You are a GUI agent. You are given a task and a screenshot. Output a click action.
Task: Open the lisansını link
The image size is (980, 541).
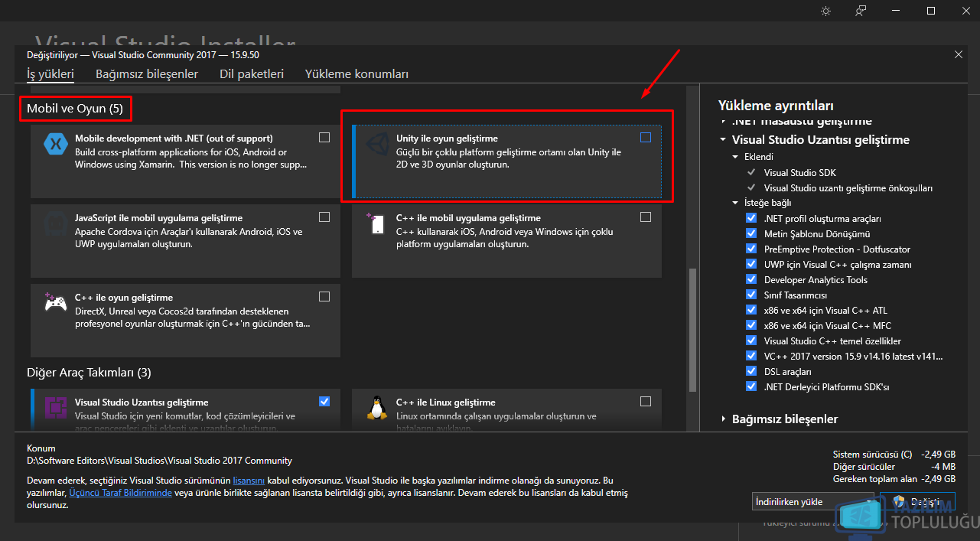tap(249, 480)
